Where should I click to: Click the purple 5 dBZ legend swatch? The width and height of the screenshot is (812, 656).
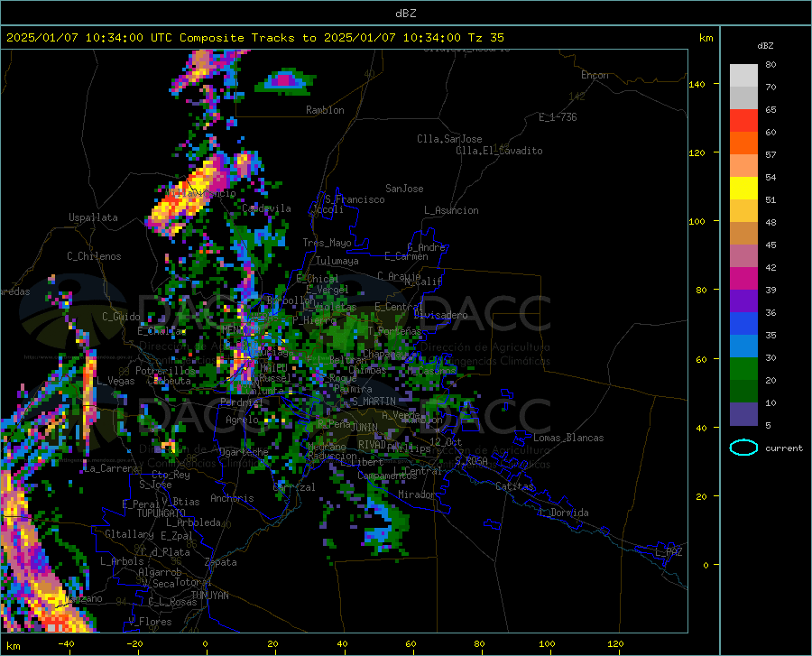coord(743,414)
